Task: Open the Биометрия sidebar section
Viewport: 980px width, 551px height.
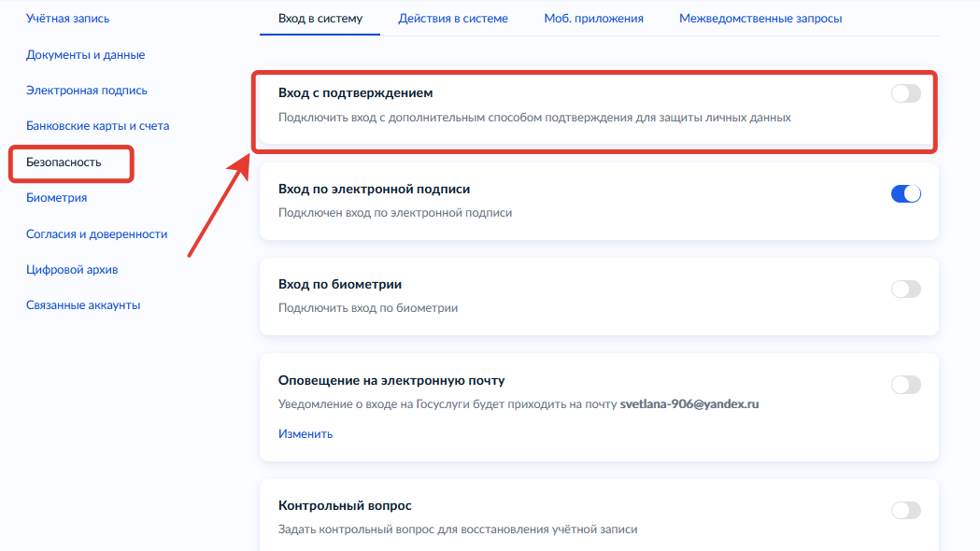Action: point(56,198)
